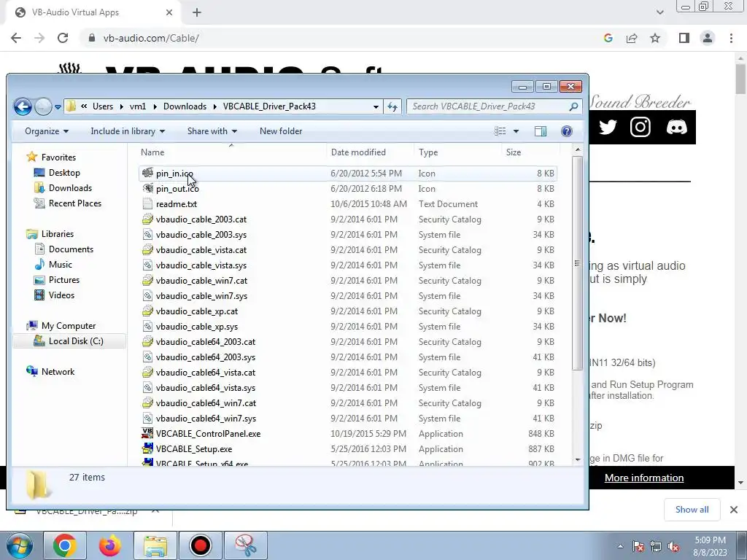Click Downloads in the address breadcrumb
The image size is (747, 560).
tap(185, 106)
